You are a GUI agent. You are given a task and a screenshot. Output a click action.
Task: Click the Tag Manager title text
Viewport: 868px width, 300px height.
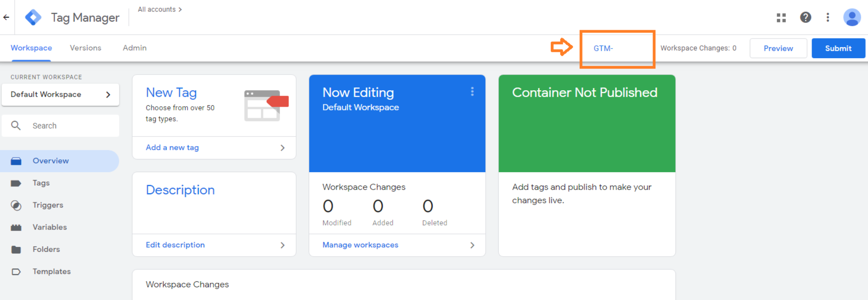pyautogui.click(x=85, y=17)
